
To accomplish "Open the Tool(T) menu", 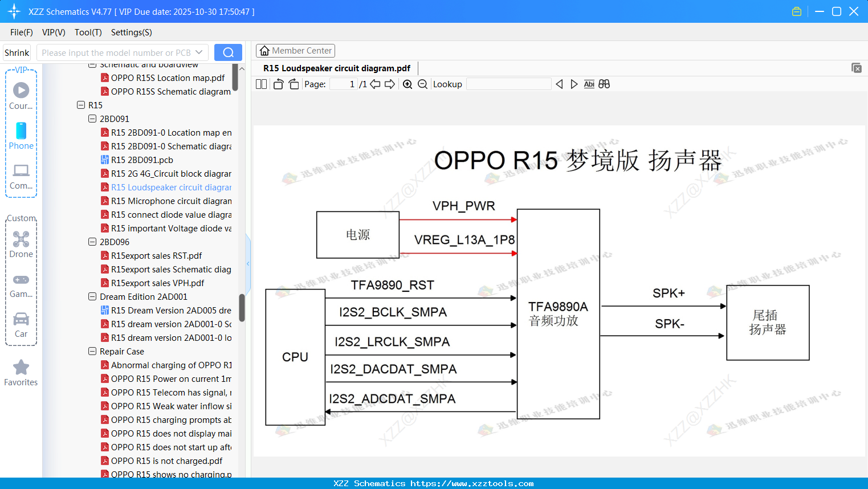I will pos(88,32).
